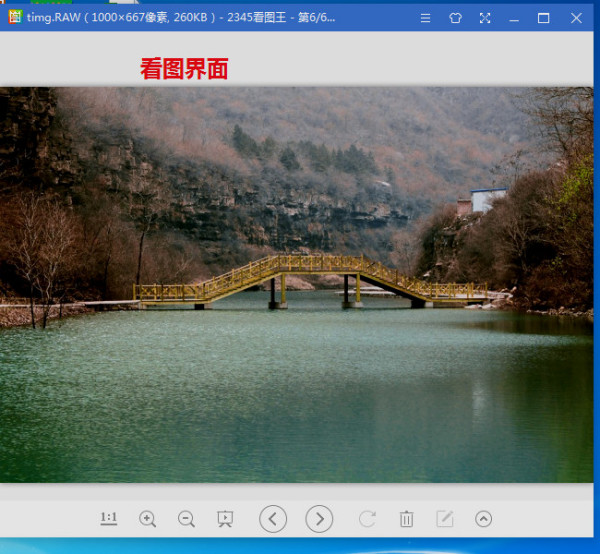600x554 pixels.
Task: Delete the current picture with trash icon
Action: point(406,519)
